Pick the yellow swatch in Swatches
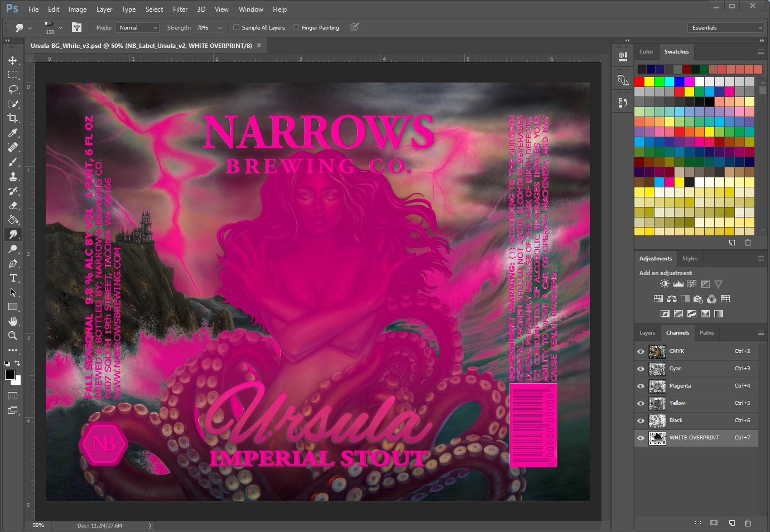Image resolution: width=770 pixels, height=532 pixels. pyautogui.click(x=649, y=81)
